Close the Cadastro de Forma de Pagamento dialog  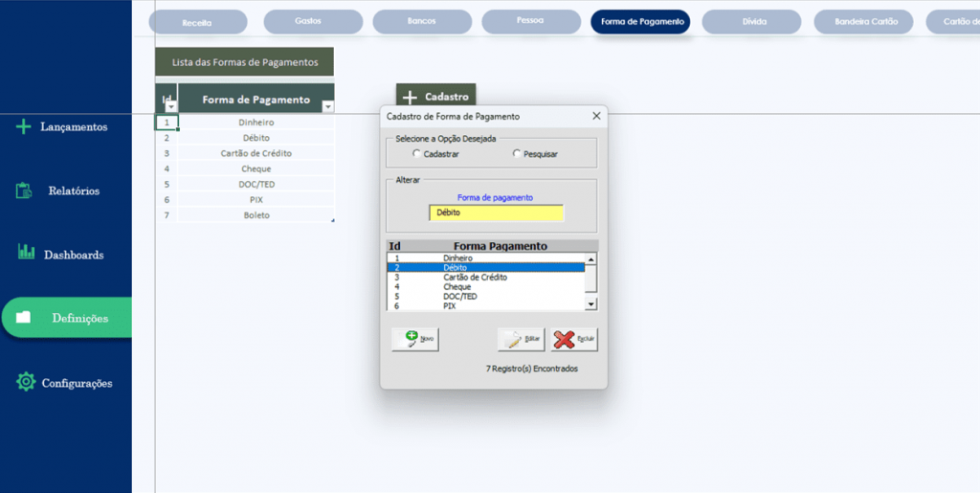596,116
